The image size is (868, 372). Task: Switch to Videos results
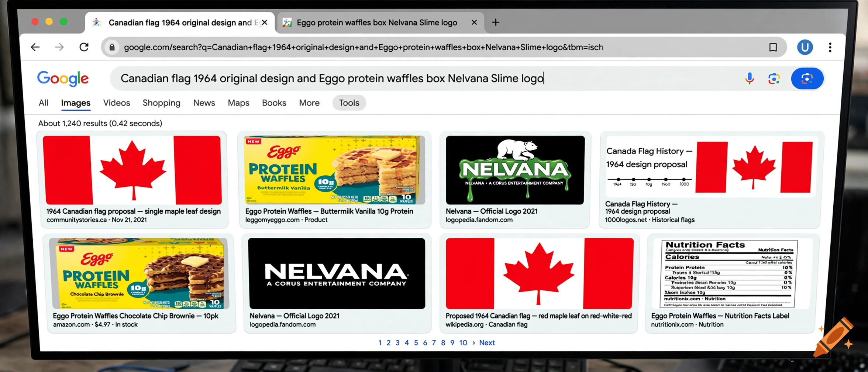pyautogui.click(x=117, y=103)
